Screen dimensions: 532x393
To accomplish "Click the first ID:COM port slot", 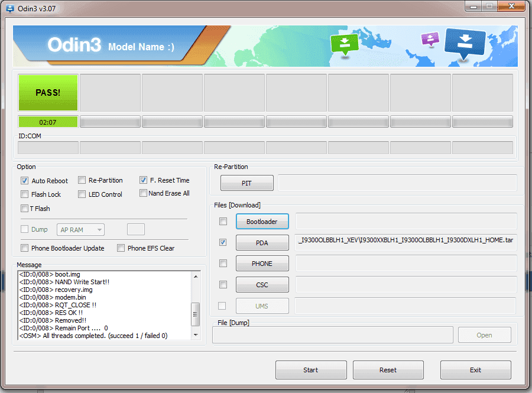I will (48, 148).
